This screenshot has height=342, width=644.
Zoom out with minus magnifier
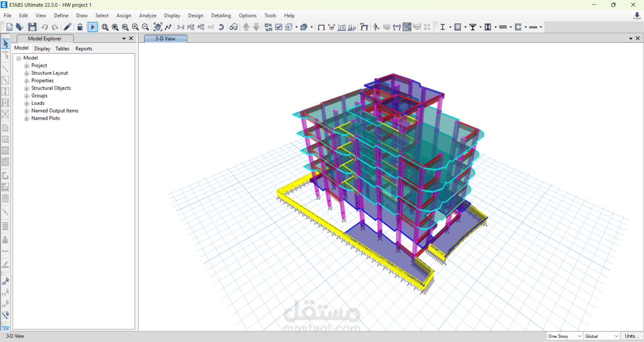coord(145,27)
